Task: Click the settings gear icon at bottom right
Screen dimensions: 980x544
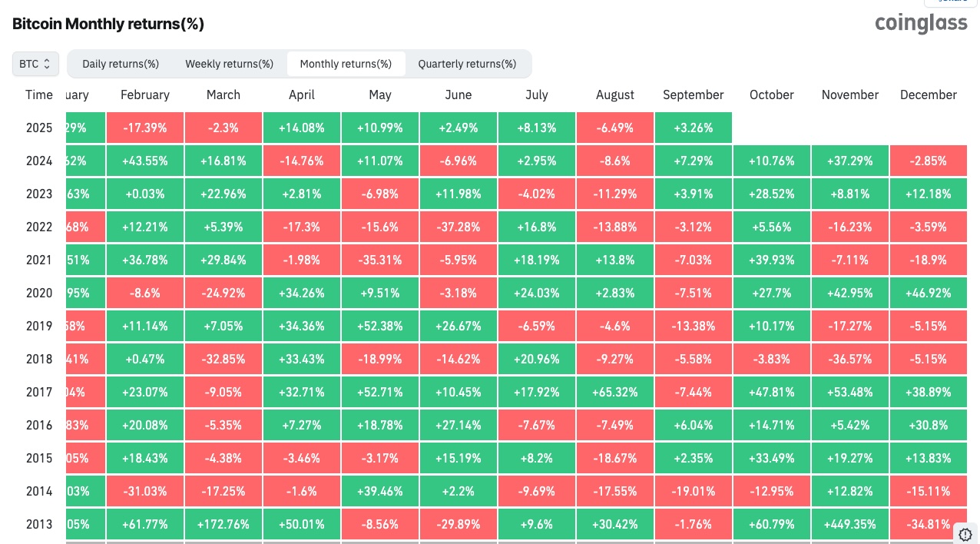Action: [x=965, y=534]
